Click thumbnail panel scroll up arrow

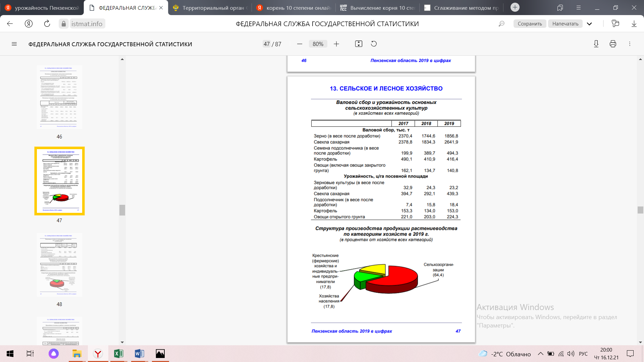tap(122, 59)
